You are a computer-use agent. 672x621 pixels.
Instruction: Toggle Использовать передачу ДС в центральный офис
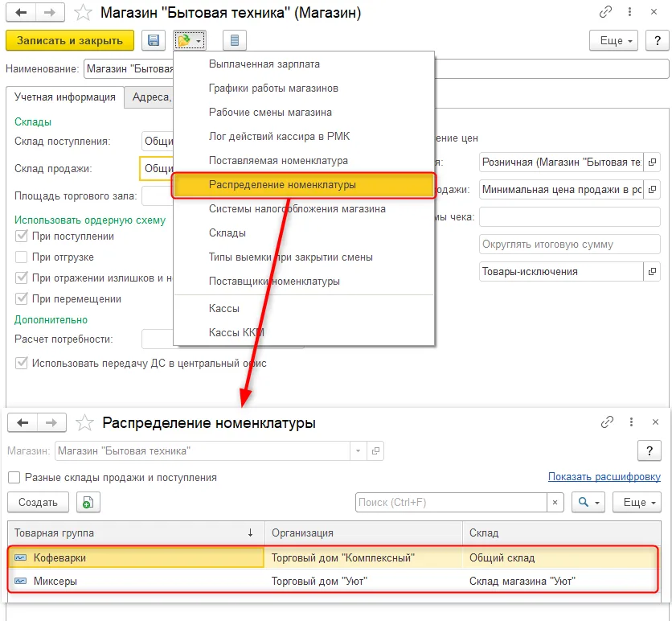pyautogui.click(x=22, y=364)
